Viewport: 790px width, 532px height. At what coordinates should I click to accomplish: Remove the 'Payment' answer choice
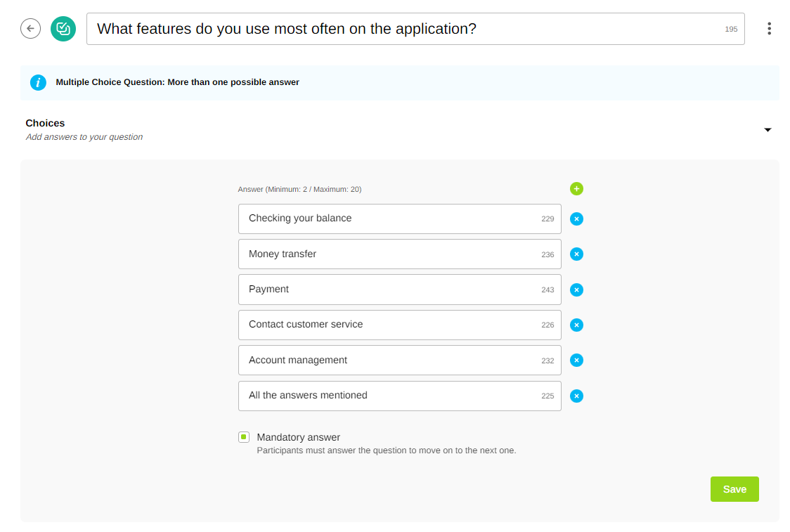click(x=576, y=290)
